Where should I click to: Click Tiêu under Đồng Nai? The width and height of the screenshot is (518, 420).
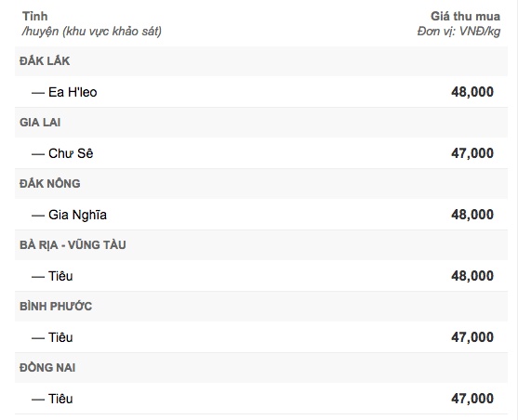coord(60,399)
